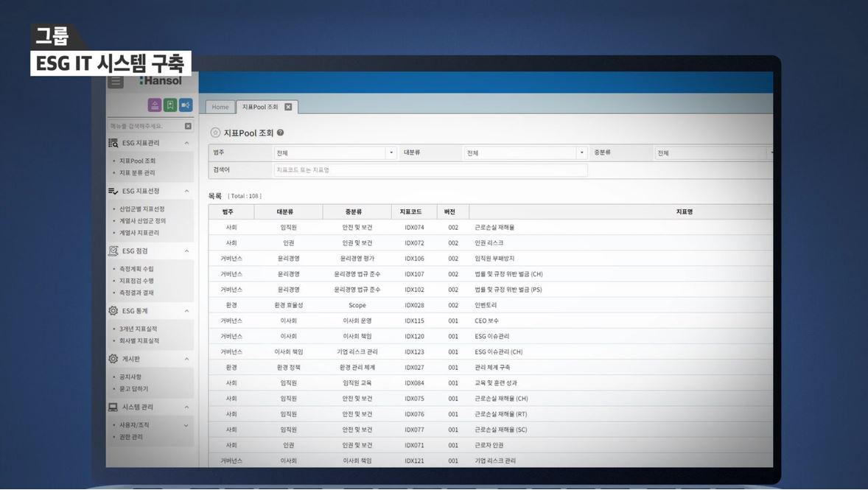Collapse the ESG 지표관리 section
Screen dimensions: 868x490
(x=186, y=143)
